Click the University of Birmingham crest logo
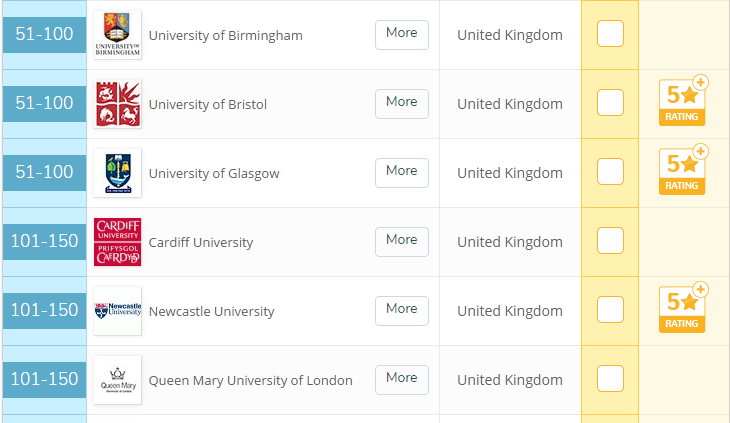The width and height of the screenshot is (730, 423). (117, 35)
